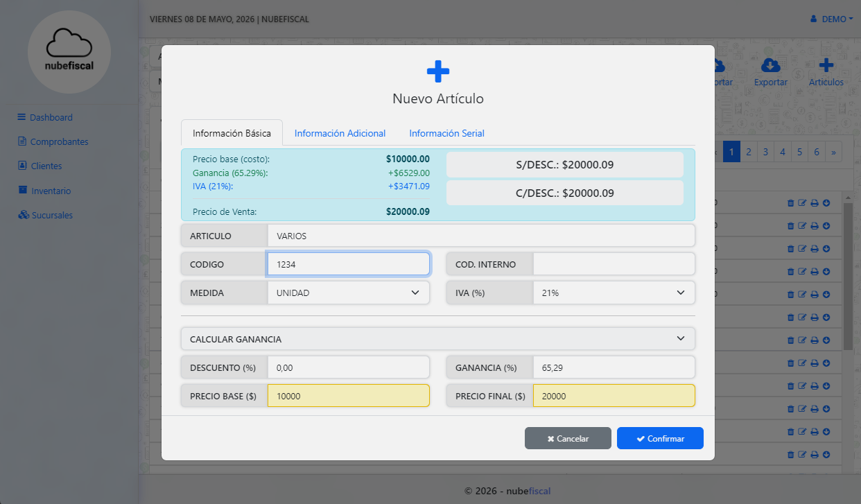
Task: Open the DEMO user dropdown
Action: tap(832, 19)
